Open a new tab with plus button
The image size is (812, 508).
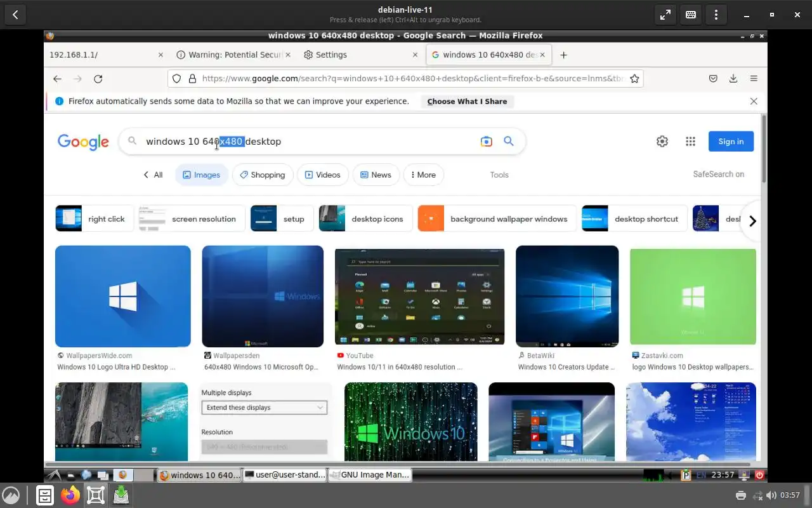point(563,55)
